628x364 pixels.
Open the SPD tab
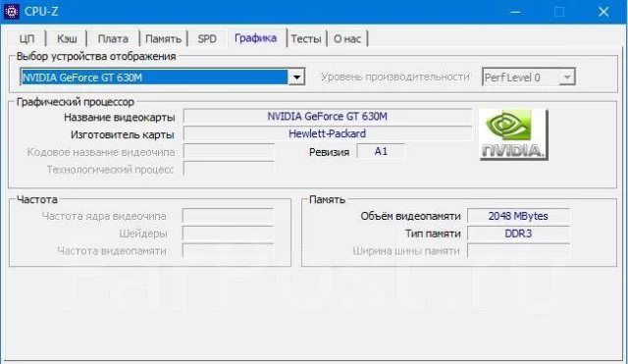pos(207,39)
